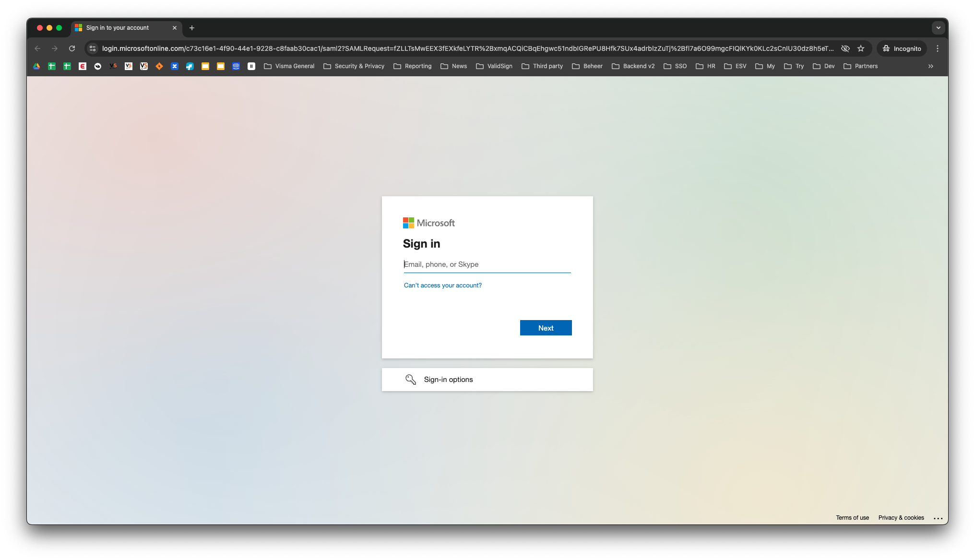This screenshot has height=560, width=975.
Task: Expand the Security & Privacy bookmark folder
Action: coord(354,66)
